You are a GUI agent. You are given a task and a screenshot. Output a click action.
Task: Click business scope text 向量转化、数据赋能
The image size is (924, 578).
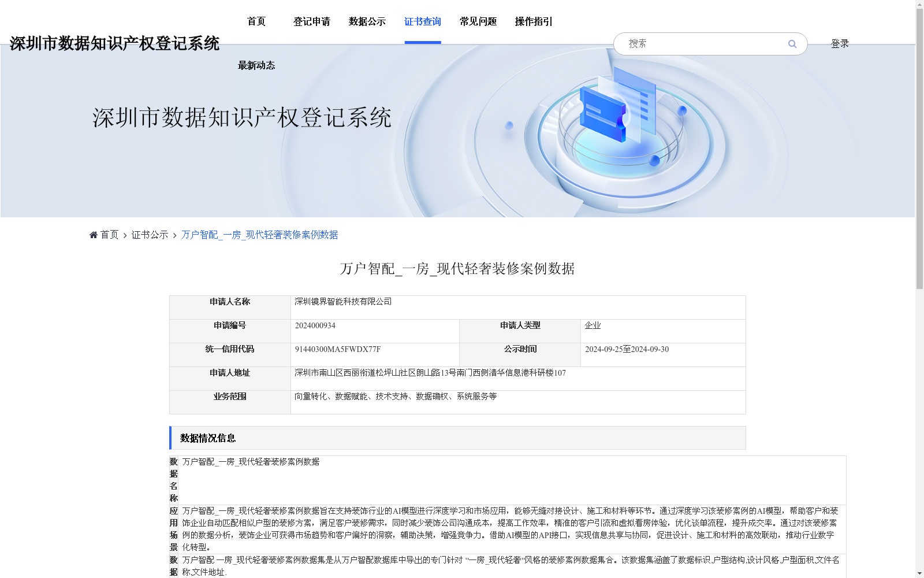[396, 397]
